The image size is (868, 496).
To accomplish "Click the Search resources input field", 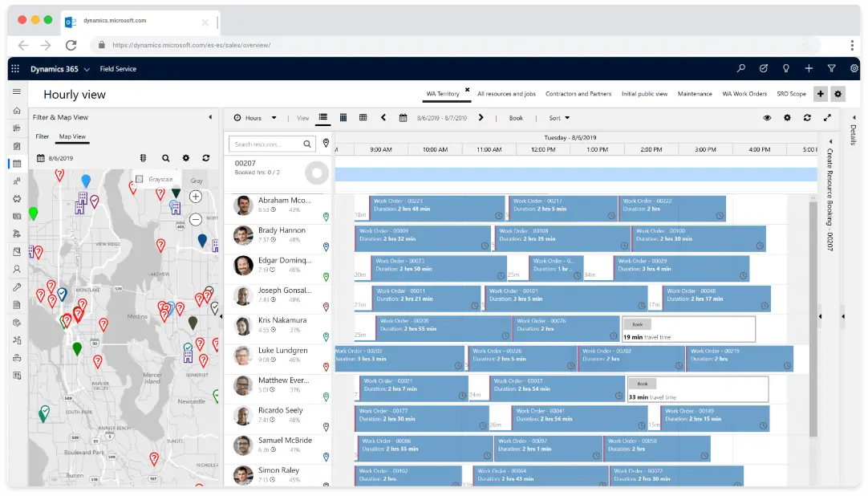I will point(266,144).
